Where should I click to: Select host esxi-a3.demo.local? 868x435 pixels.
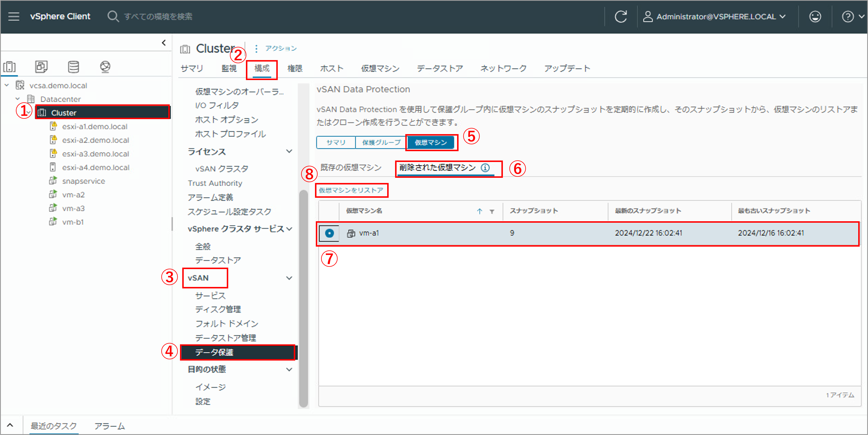click(95, 154)
